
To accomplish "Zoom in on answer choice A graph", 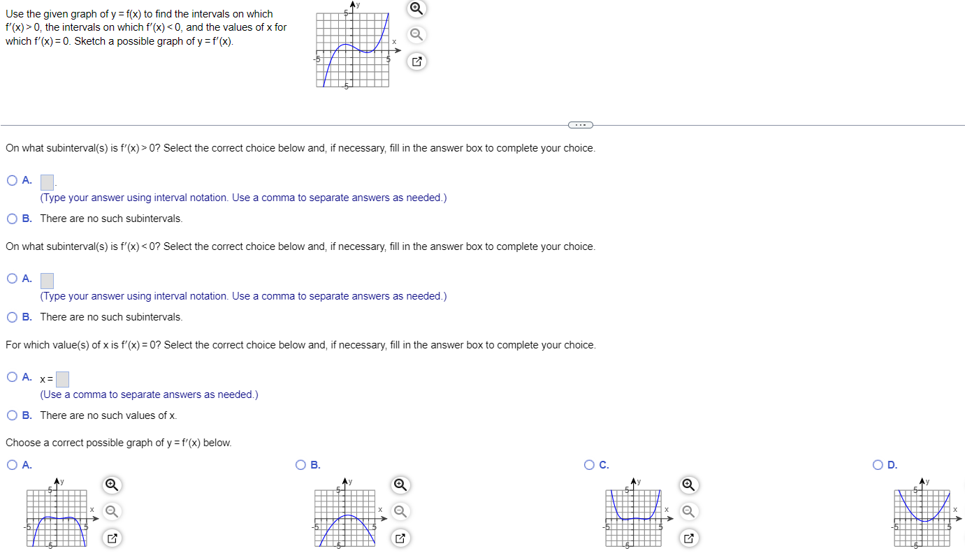I will pyautogui.click(x=112, y=485).
